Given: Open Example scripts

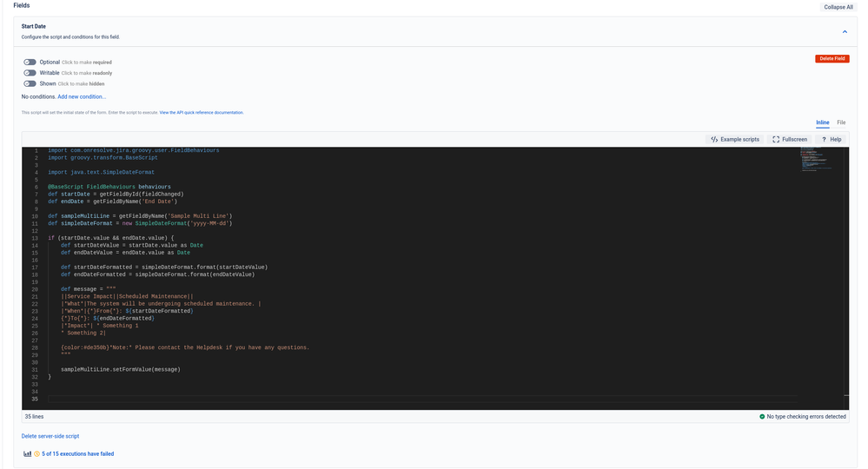Looking at the screenshot, I should (734, 139).
